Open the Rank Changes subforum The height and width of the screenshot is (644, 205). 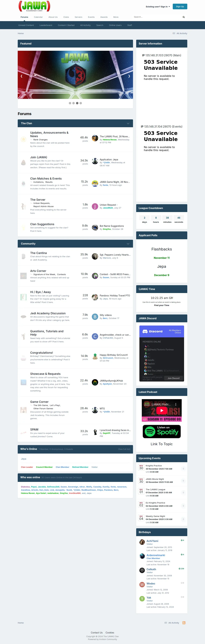click(40, 140)
